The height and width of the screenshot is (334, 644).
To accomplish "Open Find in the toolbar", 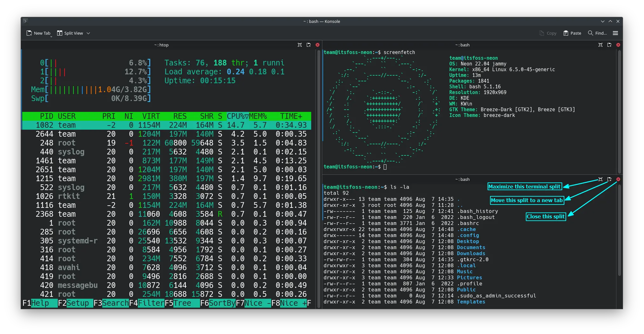I will (597, 33).
